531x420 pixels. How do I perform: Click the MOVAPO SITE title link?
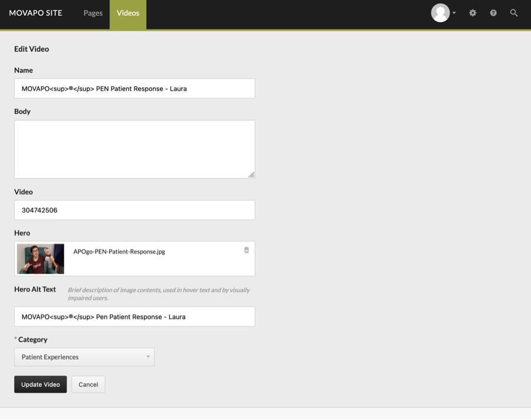[35, 13]
